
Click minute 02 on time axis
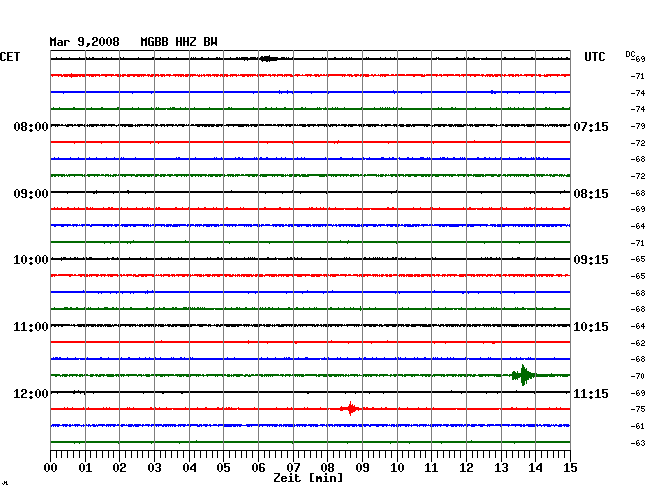(x=119, y=467)
